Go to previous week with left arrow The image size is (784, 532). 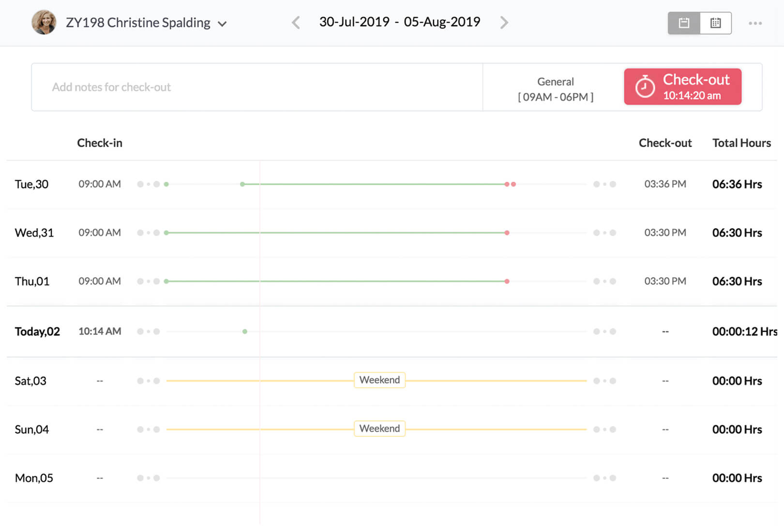coord(296,23)
